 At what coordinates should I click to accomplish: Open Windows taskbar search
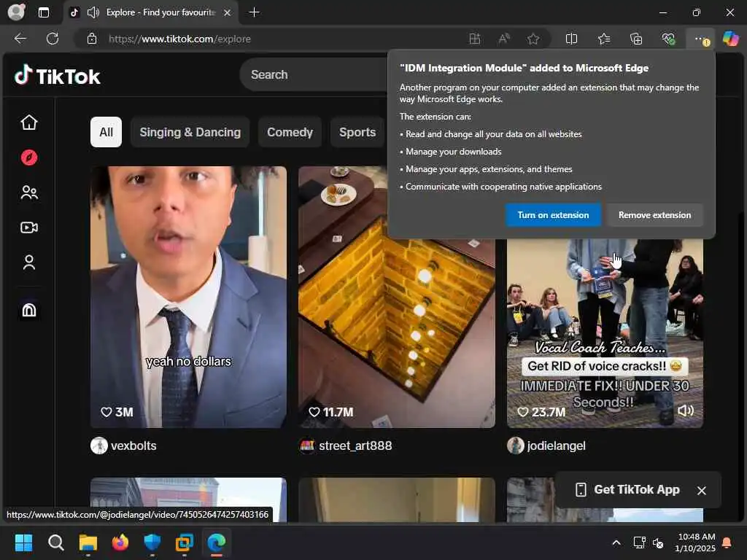(55, 542)
